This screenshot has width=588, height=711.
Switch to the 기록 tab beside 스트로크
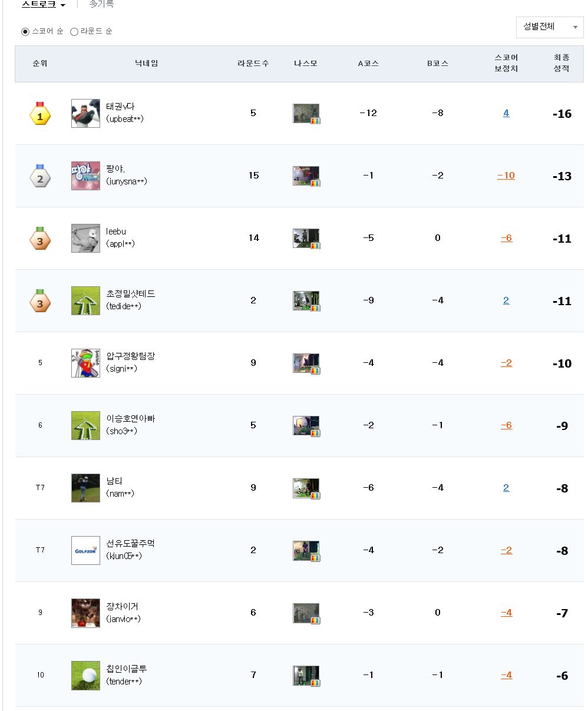(101, 4)
